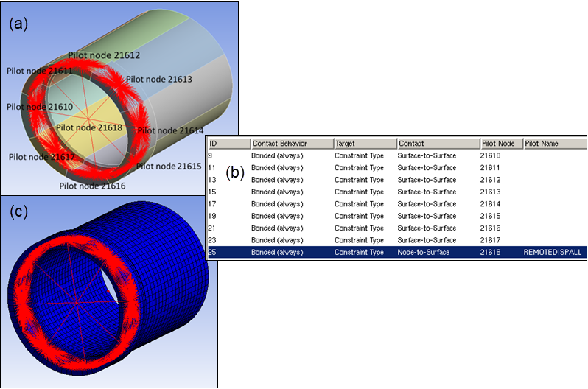The image size is (588, 389).
Task: Click the Target column header
Action: coord(365,143)
